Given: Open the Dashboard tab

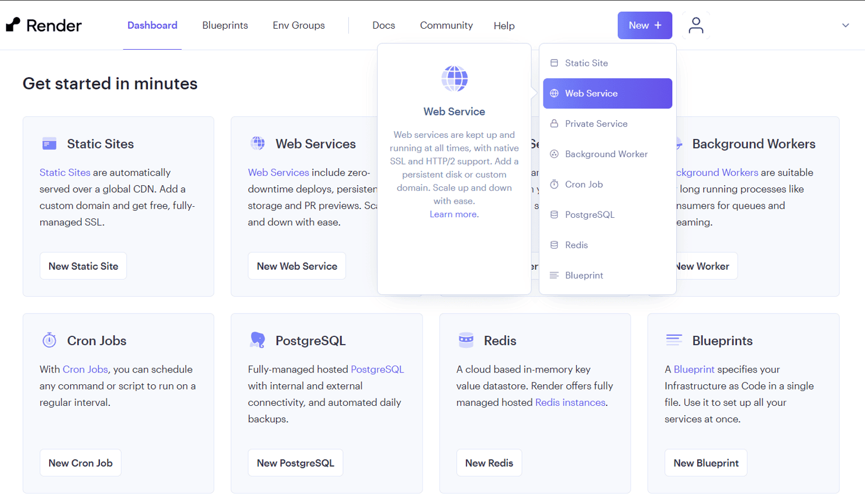Looking at the screenshot, I should (153, 25).
